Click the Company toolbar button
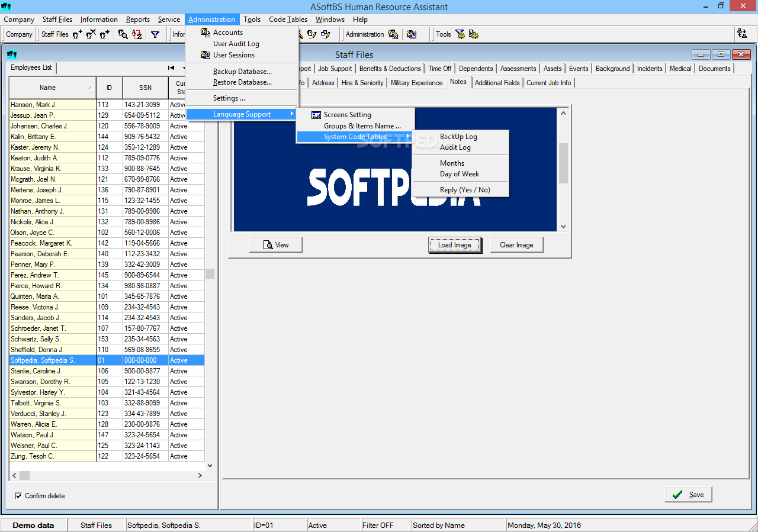Screen dimensions: 758x532 pyautogui.click(x=20, y=34)
